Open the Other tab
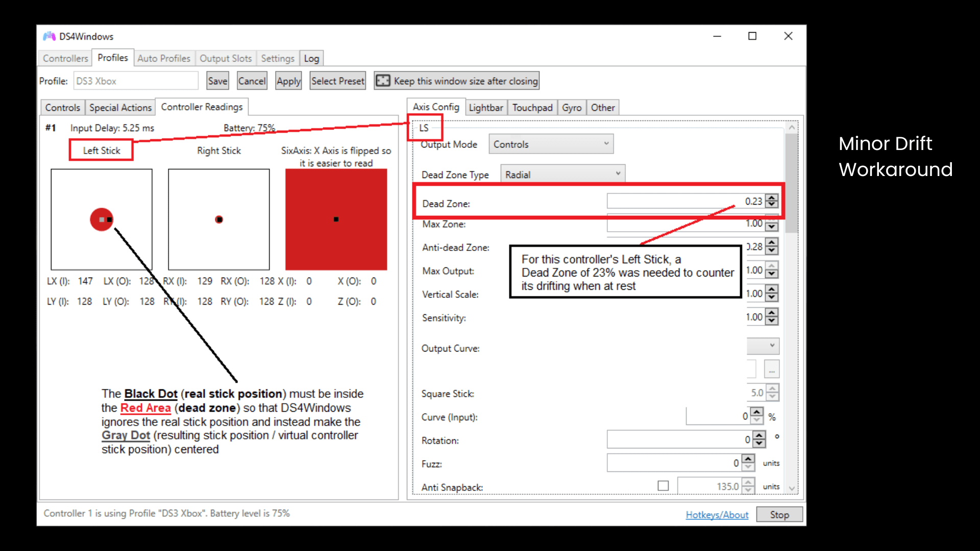Screen dimensions: 980x551 click(x=603, y=108)
